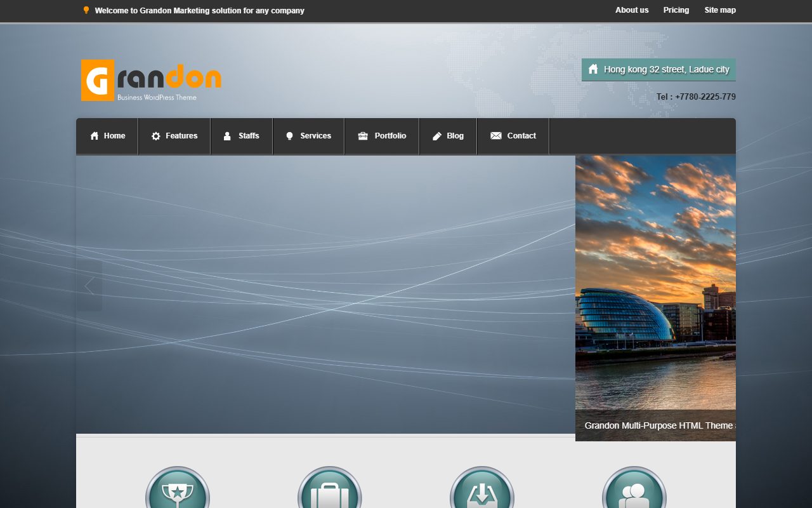This screenshot has width=812, height=508.
Task: Click the Hong kong 32 street address text
Action: [667, 69]
